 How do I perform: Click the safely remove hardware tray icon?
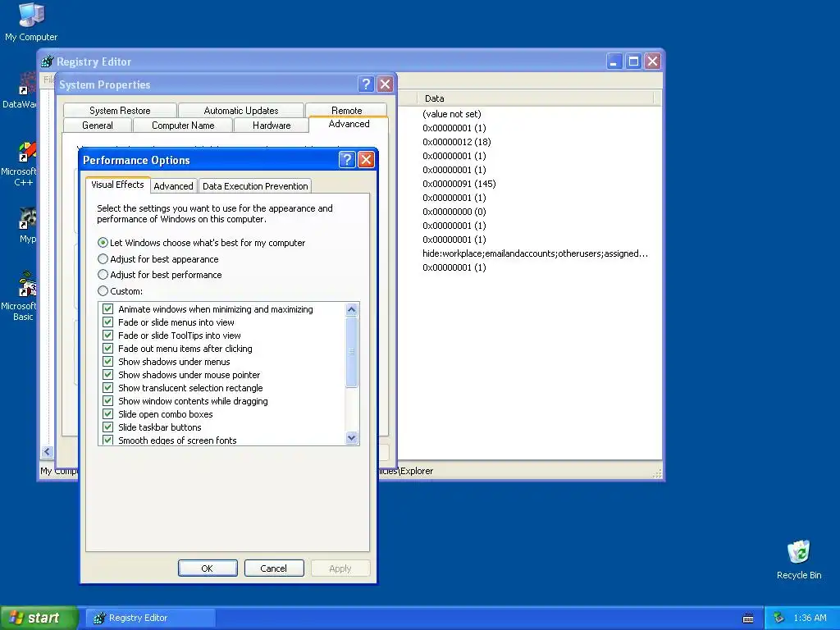pyautogui.click(x=778, y=618)
